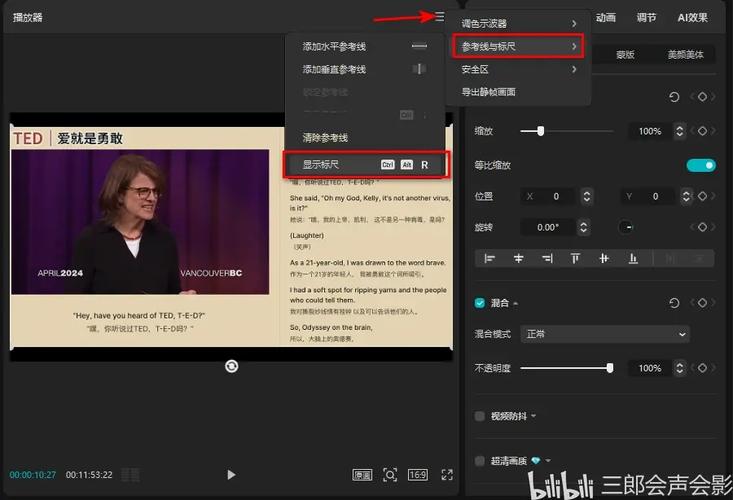Add a keyframe for 不透明度

click(x=702, y=368)
